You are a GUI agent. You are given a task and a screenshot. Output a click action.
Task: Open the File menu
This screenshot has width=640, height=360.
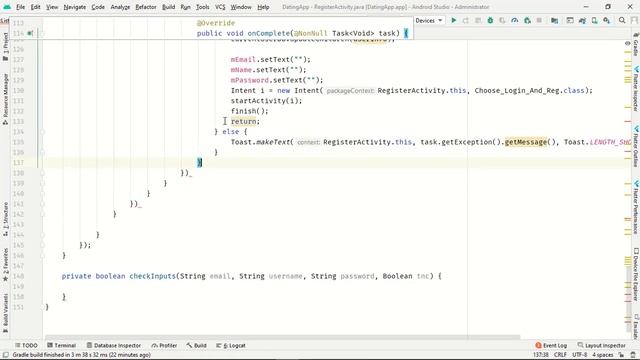tap(20, 7)
